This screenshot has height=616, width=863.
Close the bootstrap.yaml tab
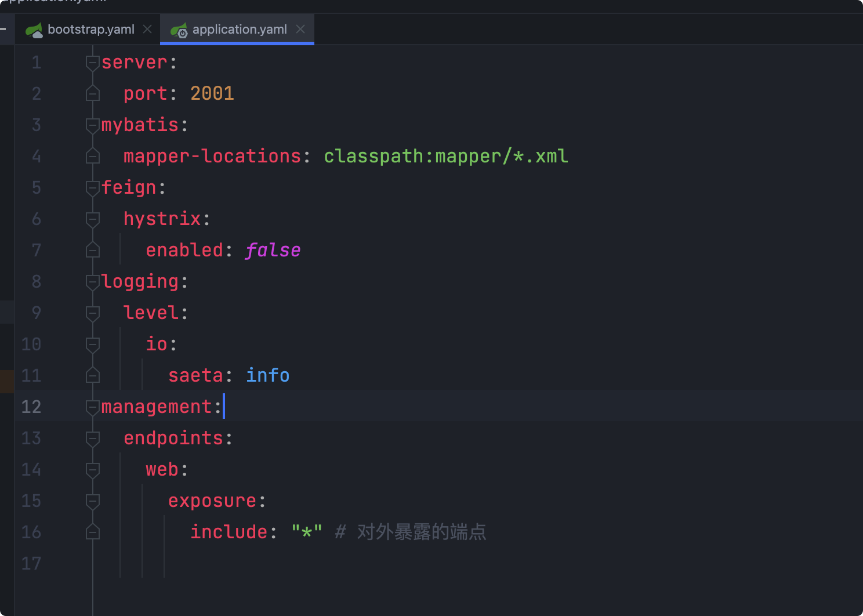tap(147, 29)
